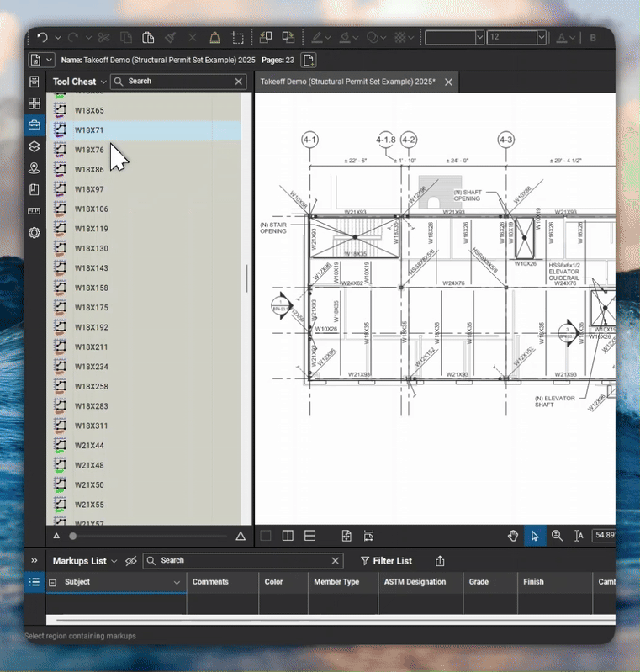640x672 pixels.
Task: Switch to the Takeoff Demo document tab
Action: tap(347, 82)
